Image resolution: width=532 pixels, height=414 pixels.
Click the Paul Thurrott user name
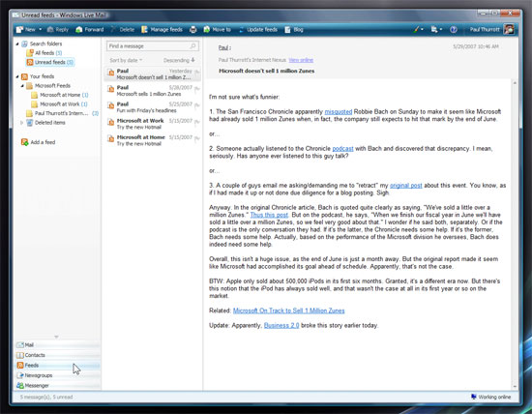pos(485,30)
